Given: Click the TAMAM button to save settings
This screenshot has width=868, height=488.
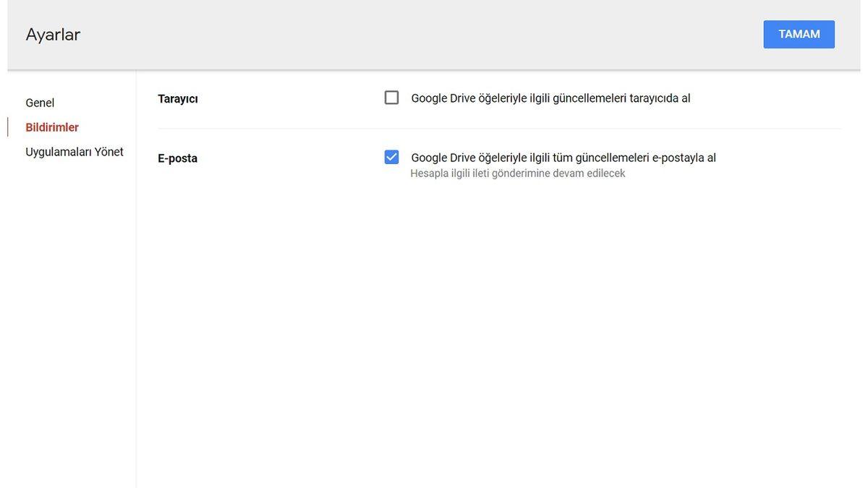Looking at the screenshot, I should [x=799, y=32].
